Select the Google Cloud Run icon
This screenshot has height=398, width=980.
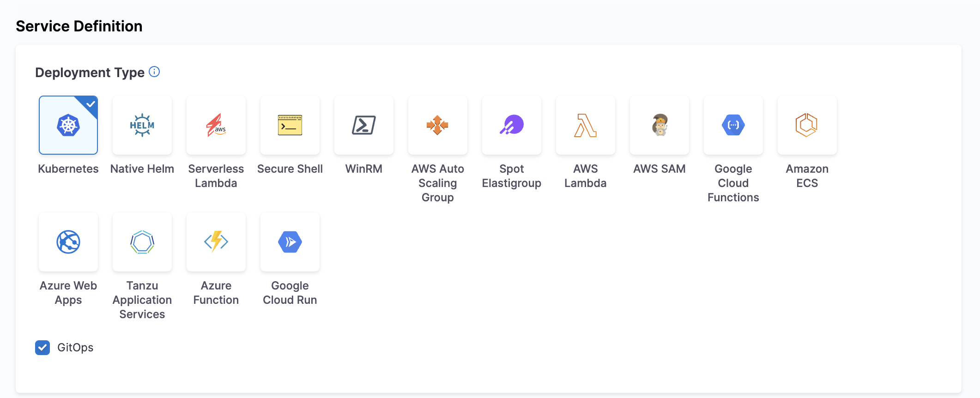pos(290,242)
